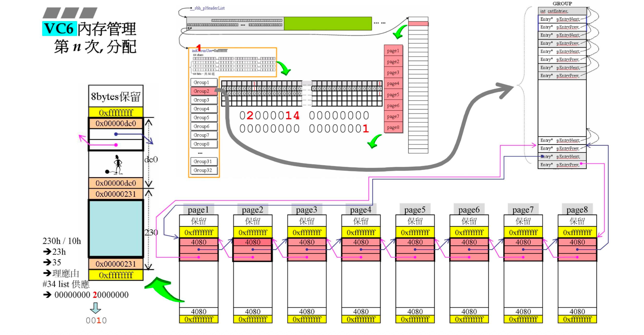Click the gray page3 label in the bottom row

(x=307, y=209)
